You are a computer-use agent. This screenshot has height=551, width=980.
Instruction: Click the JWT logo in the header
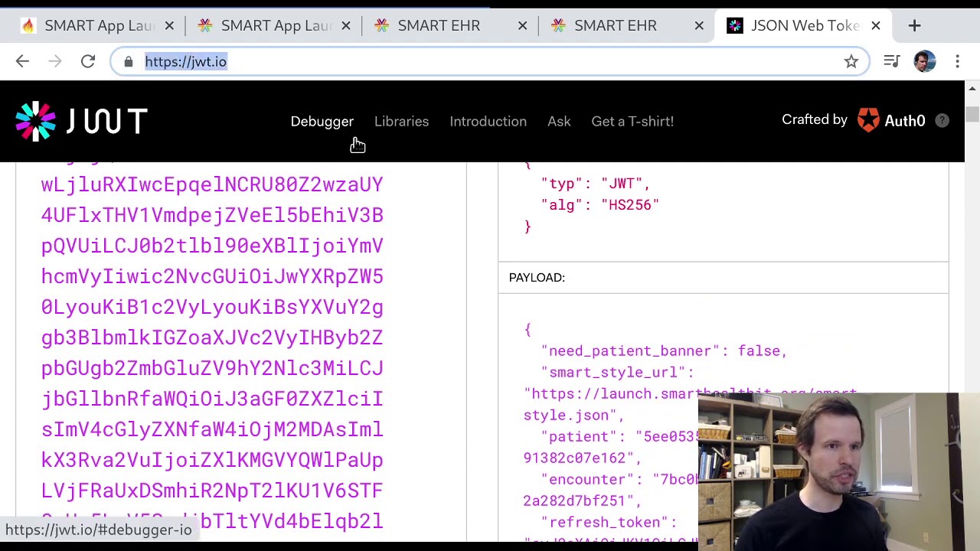click(x=81, y=121)
